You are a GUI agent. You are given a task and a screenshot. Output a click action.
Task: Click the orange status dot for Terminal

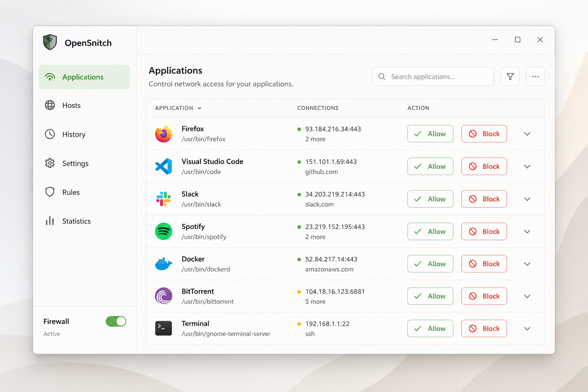299,324
